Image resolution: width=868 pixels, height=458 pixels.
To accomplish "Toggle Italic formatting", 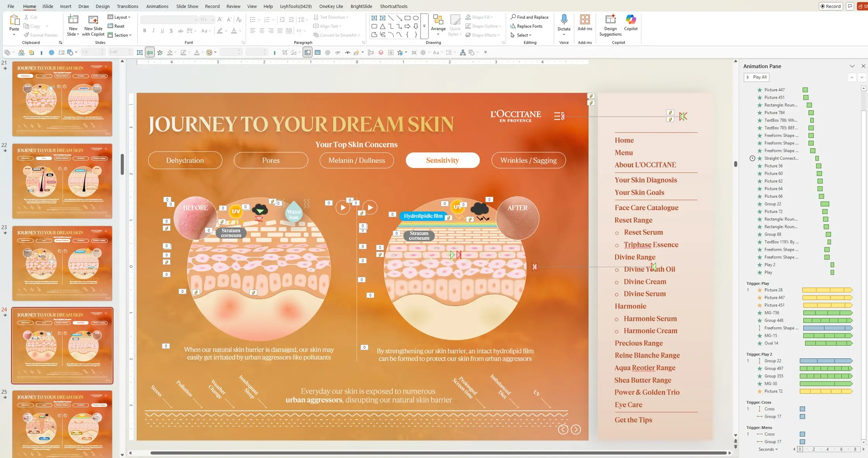I will (153, 31).
